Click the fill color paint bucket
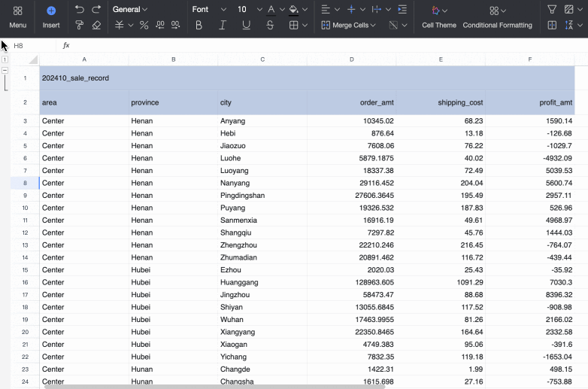Image resolution: width=588 pixels, height=389 pixels. click(293, 10)
